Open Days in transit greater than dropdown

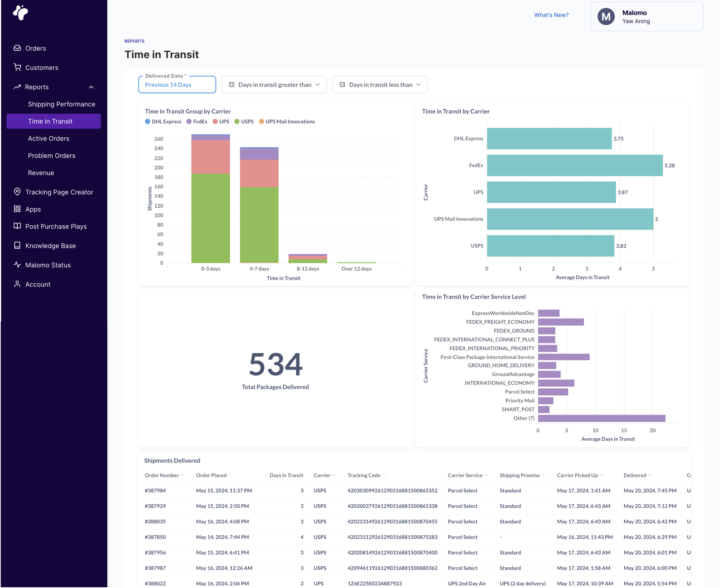coord(274,85)
